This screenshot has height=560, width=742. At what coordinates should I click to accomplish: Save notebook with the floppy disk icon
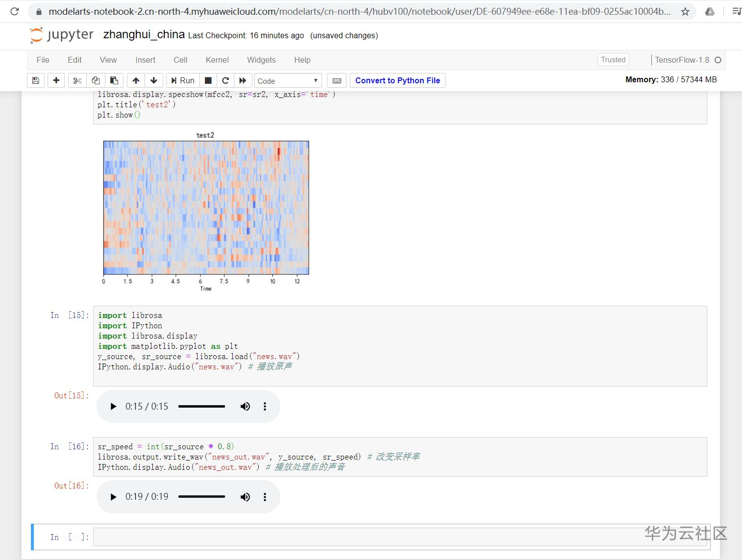[36, 80]
